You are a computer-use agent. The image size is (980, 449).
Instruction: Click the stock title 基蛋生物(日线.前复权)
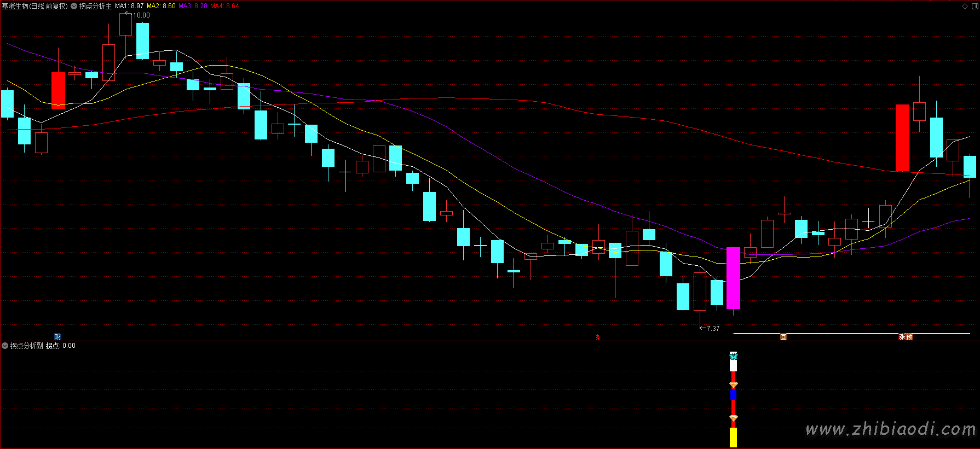tap(34, 6)
